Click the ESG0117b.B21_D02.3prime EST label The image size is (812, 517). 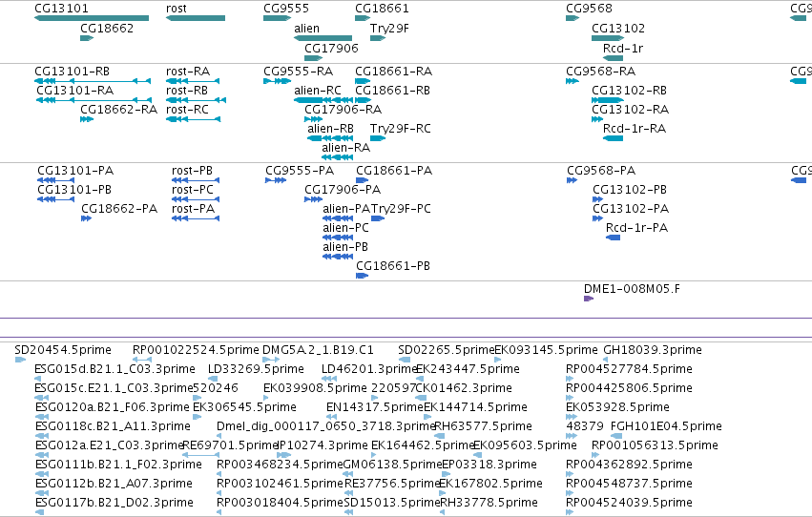(x=115, y=504)
